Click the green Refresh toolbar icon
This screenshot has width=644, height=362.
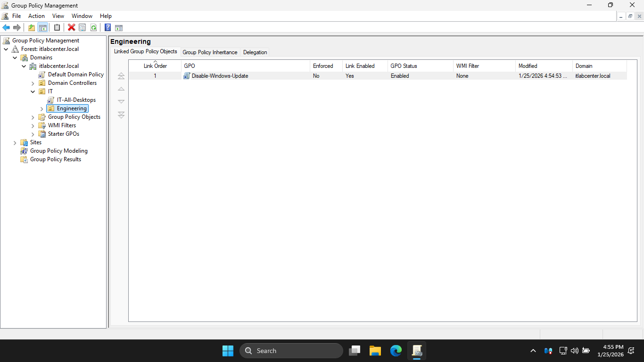(x=93, y=27)
